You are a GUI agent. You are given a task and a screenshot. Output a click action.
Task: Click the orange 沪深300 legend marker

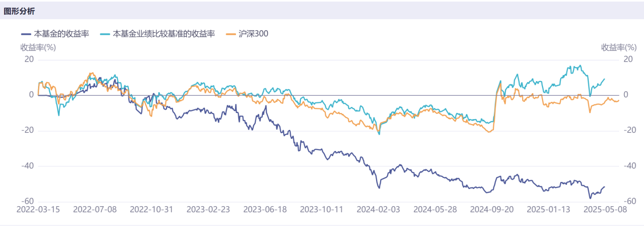pyautogui.click(x=230, y=34)
